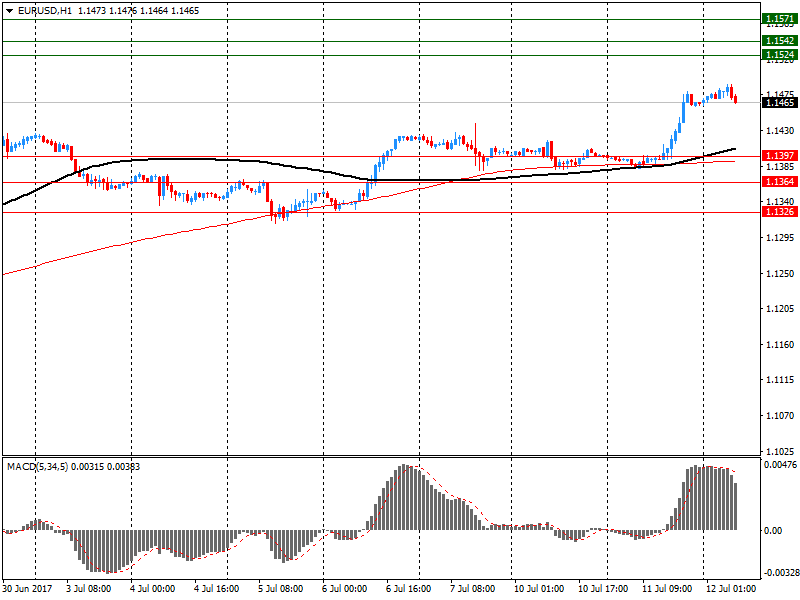The image size is (800, 600).
Task: Click the 1.1160 price scale value
Action: 780,345
